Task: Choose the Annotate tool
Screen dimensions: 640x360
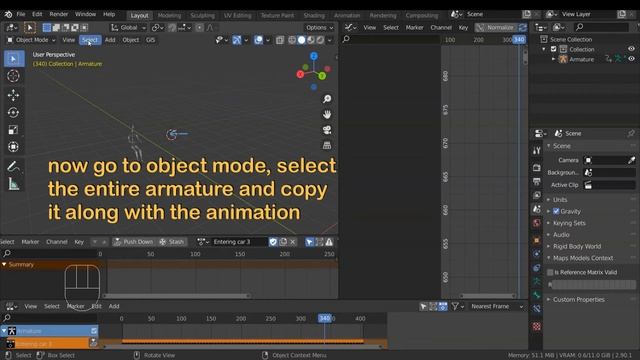Action: point(13,167)
